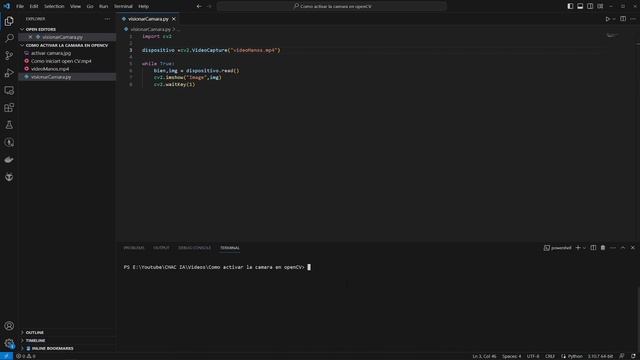Change indentation via Spaces: 4
The height and width of the screenshot is (360, 640).
(511, 356)
